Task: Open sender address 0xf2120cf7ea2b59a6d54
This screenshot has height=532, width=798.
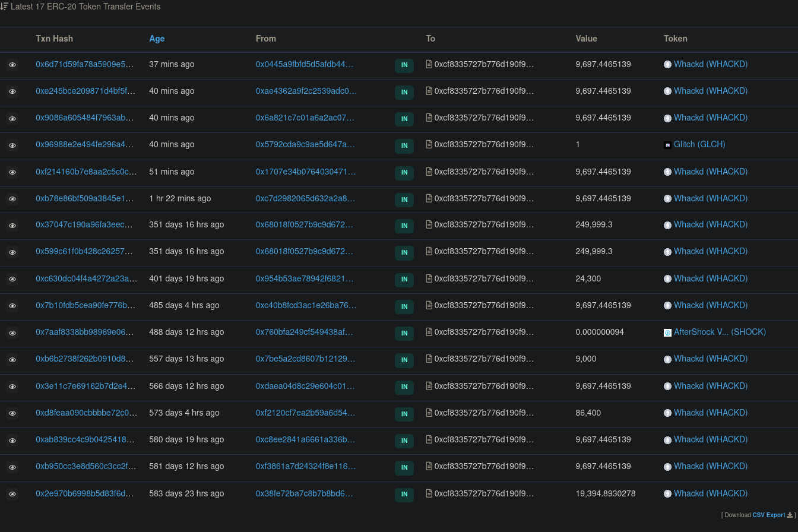Action: coord(305,413)
